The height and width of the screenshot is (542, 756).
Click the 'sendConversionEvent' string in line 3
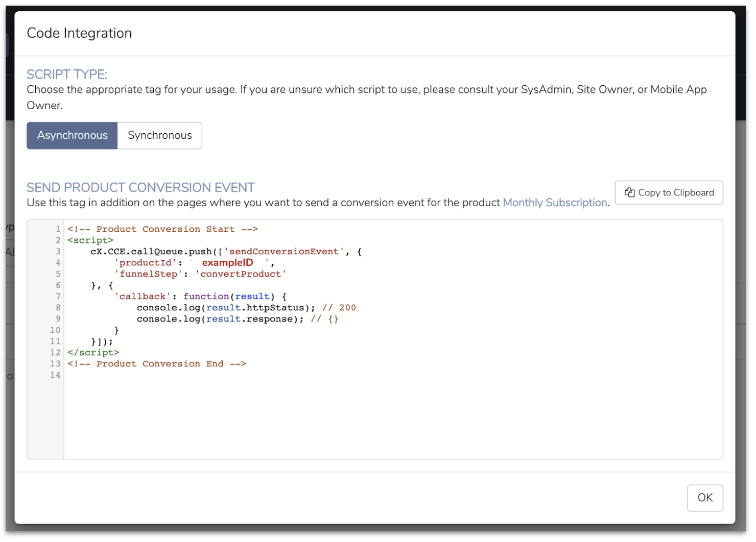[x=285, y=252]
